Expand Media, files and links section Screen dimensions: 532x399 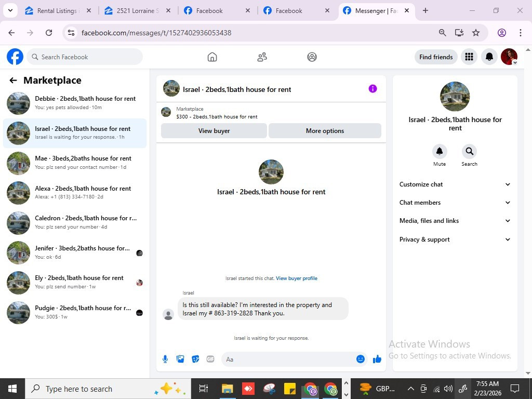(x=455, y=221)
